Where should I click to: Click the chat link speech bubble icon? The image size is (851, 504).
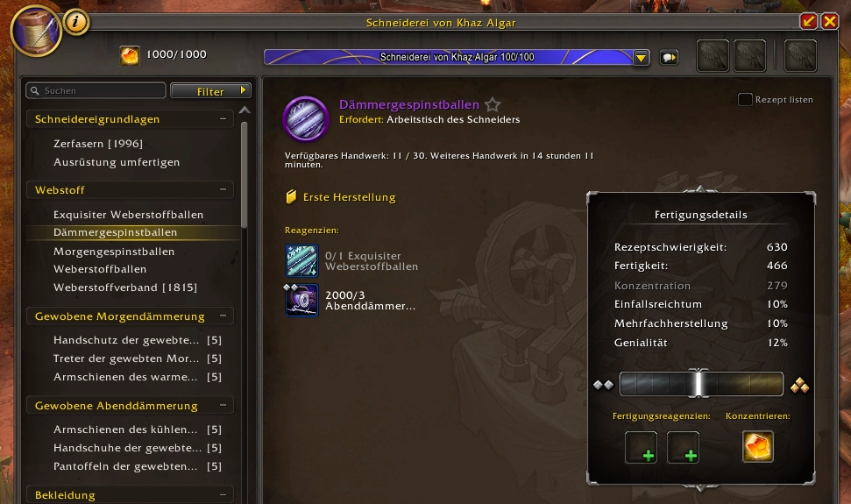(670, 57)
